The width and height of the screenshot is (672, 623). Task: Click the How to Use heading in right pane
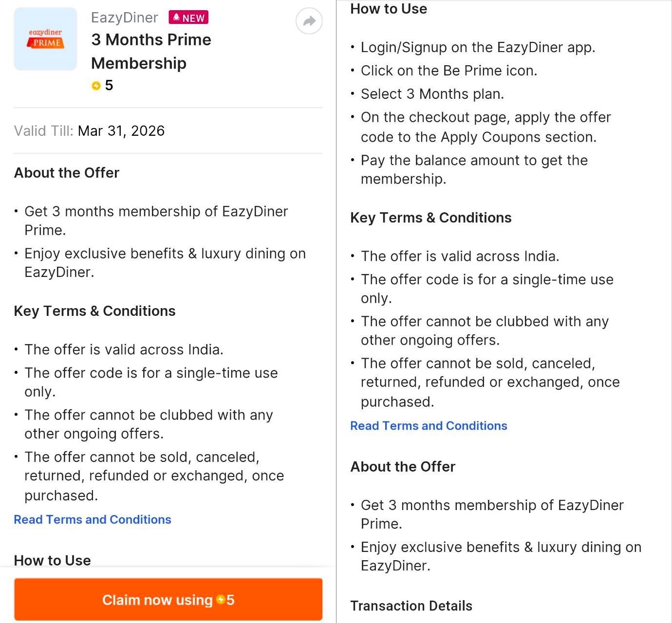(x=389, y=9)
